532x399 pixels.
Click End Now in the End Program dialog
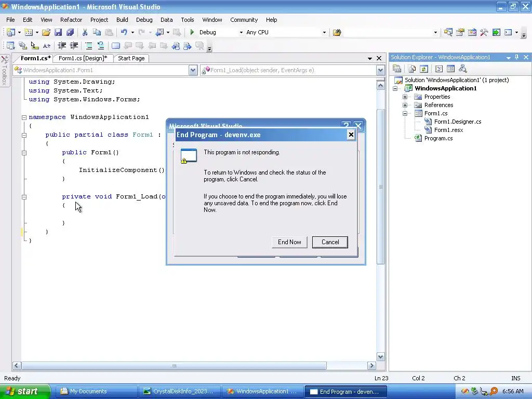(289, 242)
